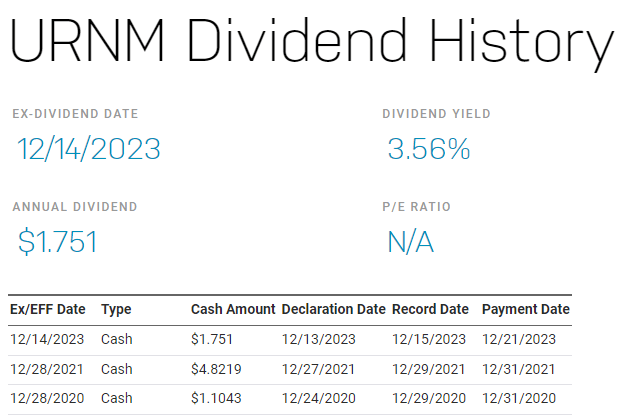Select Ex/EFF date 12/28/2021
Screen dimensions: 621x420
click(47, 369)
